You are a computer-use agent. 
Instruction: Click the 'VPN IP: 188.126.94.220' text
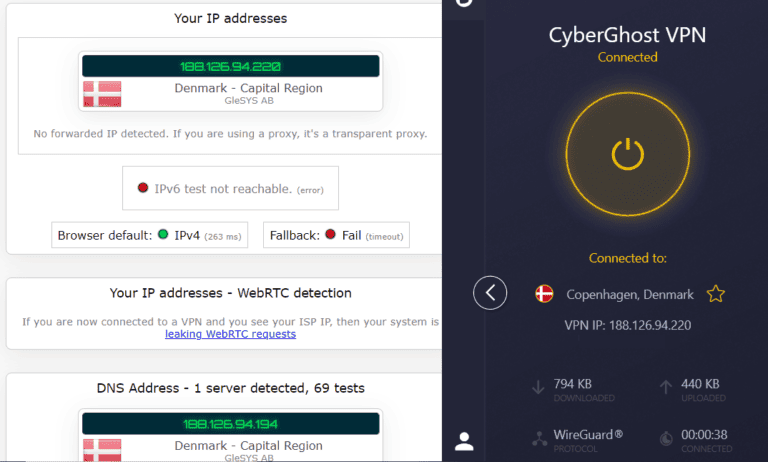tap(627, 325)
